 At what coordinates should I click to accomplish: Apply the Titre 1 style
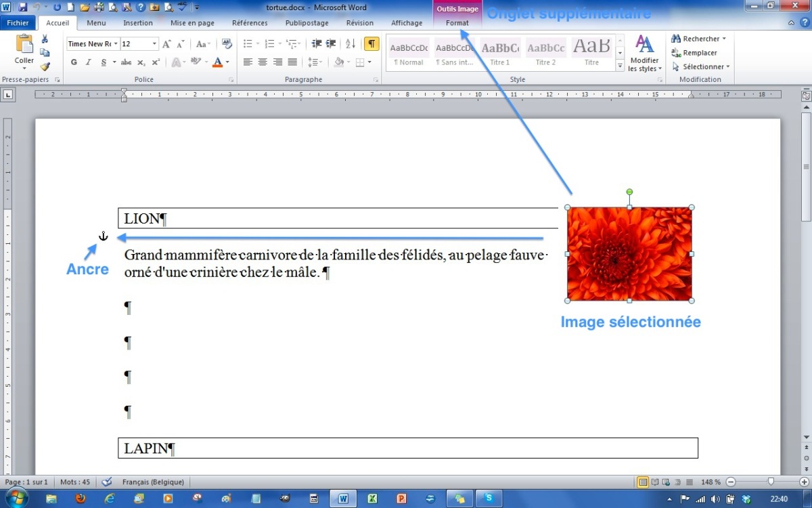point(500,53)
